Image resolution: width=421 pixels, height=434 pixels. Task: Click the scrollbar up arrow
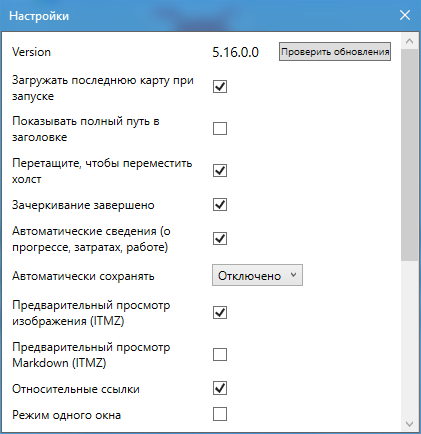coord(410,41)
